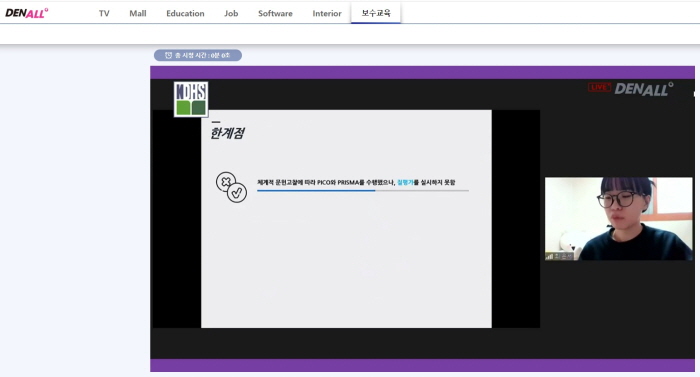Open the Software menu item

point(275,13)
